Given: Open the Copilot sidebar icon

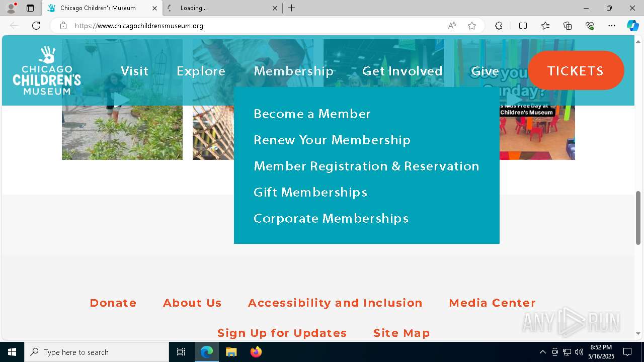Looking at the screenshot, I should click(632, 26).
